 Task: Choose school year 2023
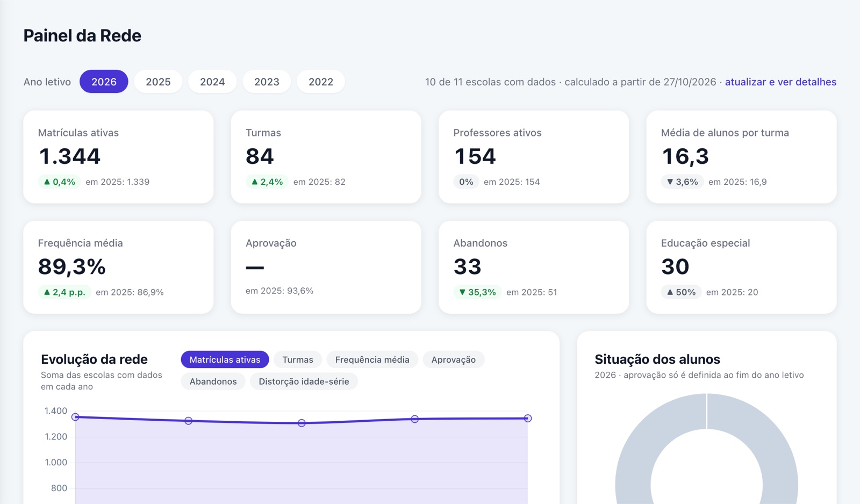pyautogui.click(x=267, y=82)
